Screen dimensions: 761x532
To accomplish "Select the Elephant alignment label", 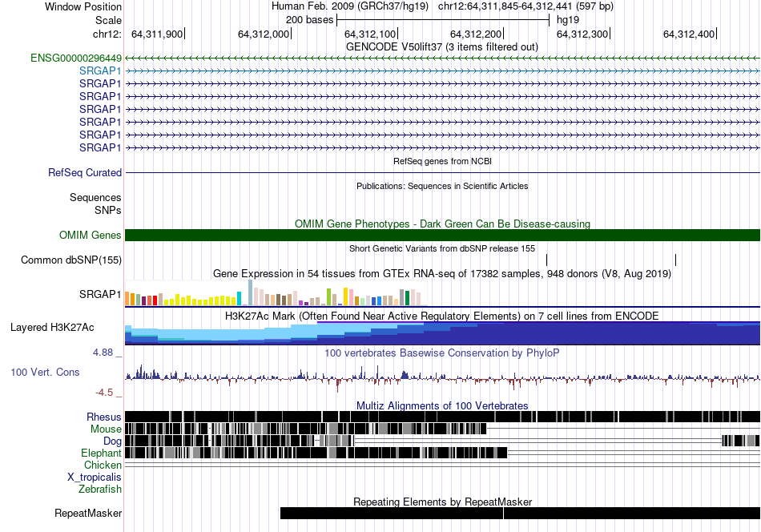I will pyautogui.click(x=101, y=453).
